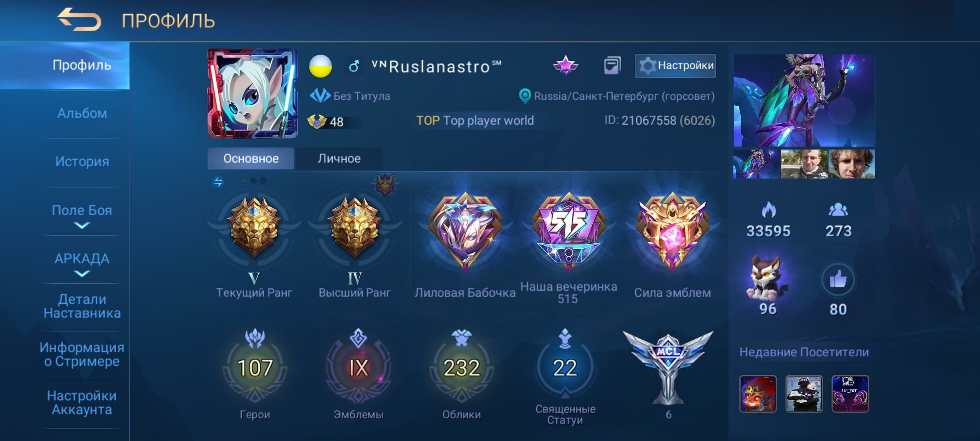
Task: Select the male gender symbol icon
Action: 354,66
